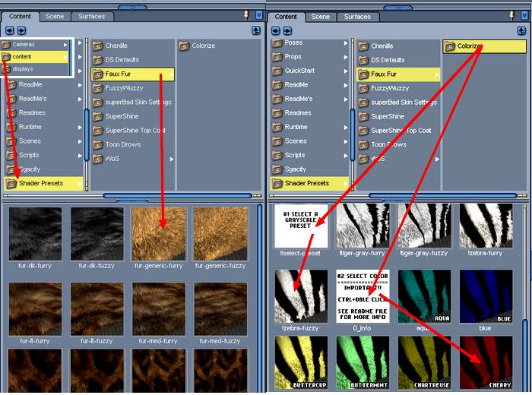Expand ReadMe submenu arrow in right panel
The image size is (532, 395).
pyautogui.click(x=345, y=85)
